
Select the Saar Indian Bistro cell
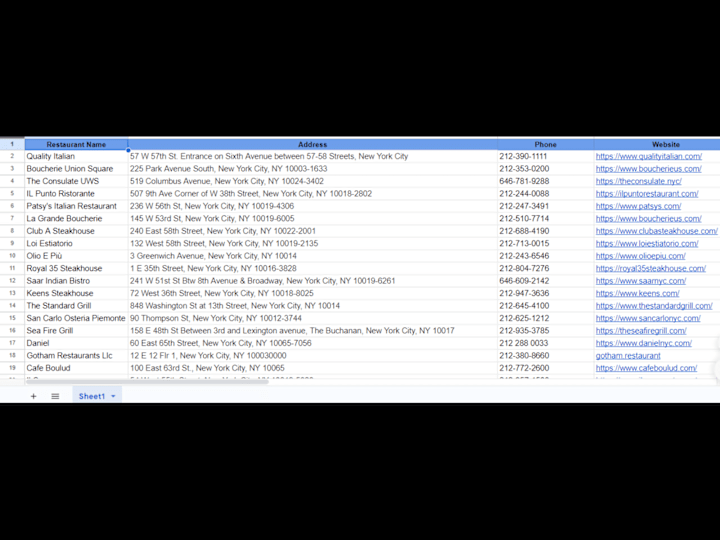click(x=76, y=280)
